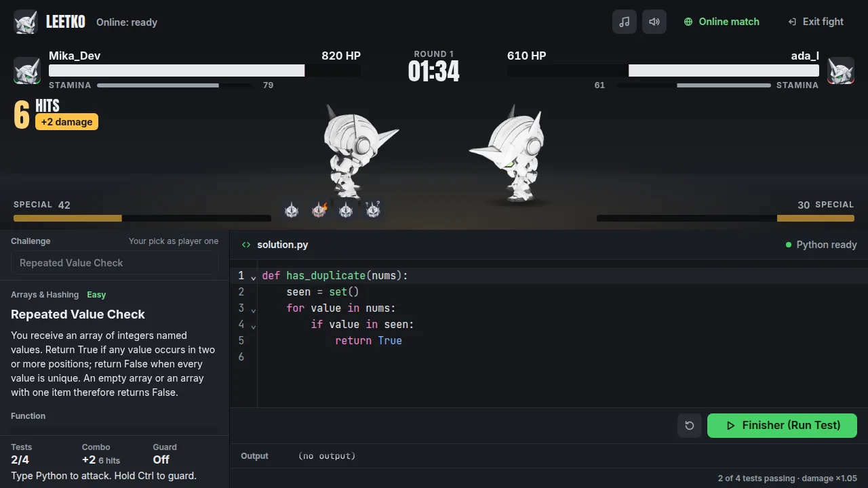868x488 pixels.
Task: Click the '2/4' tests count
Action: [x=20, y=460]
